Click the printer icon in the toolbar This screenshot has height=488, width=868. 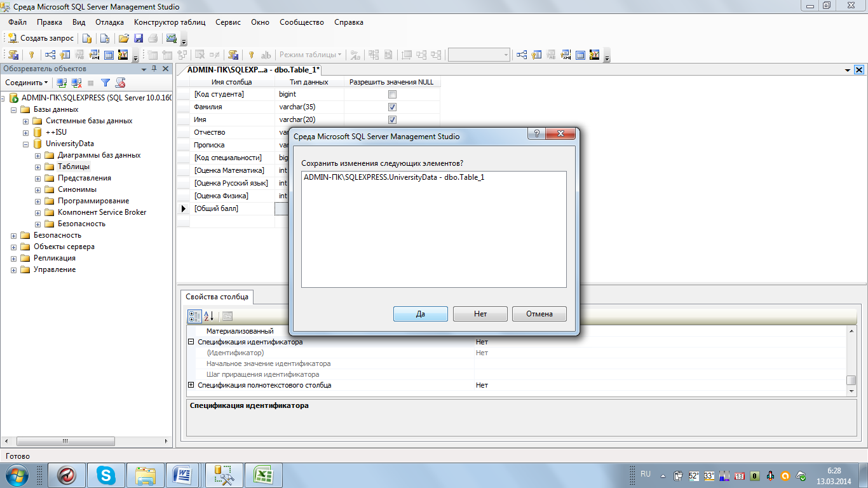click(153, 38)
